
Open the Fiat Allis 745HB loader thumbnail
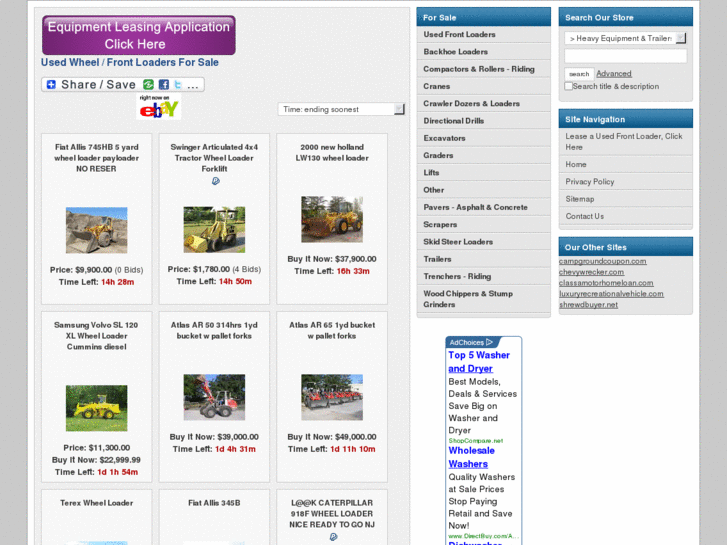(x=96, y=230)
